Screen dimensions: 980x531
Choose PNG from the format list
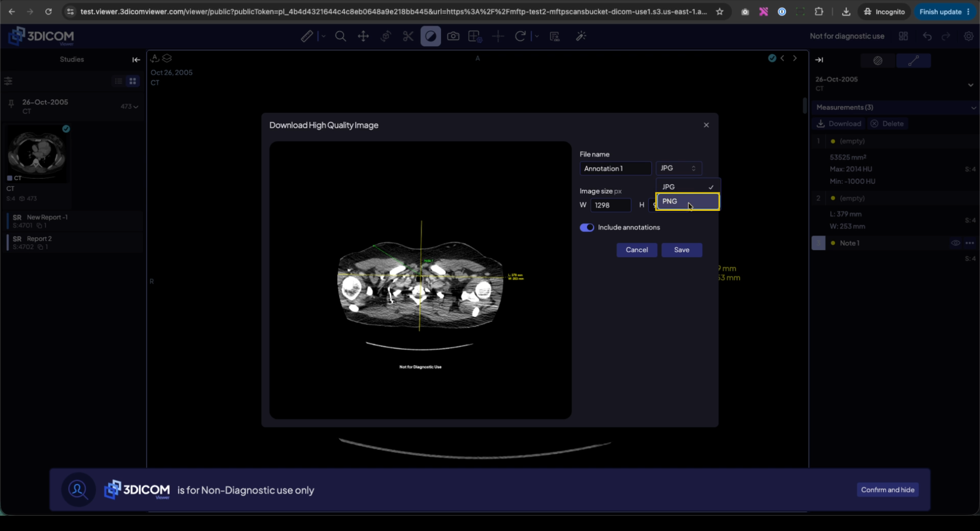[x=688, y=201]
